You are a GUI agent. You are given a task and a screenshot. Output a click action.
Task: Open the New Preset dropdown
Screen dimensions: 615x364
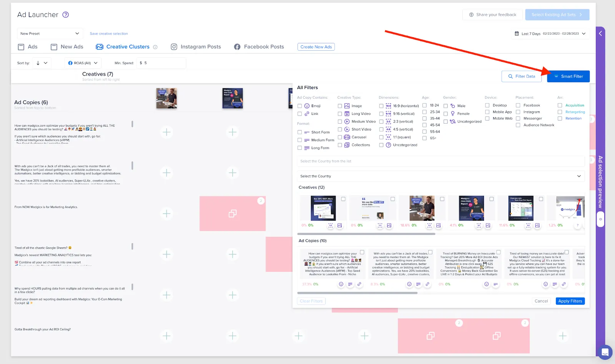(50, 33)
